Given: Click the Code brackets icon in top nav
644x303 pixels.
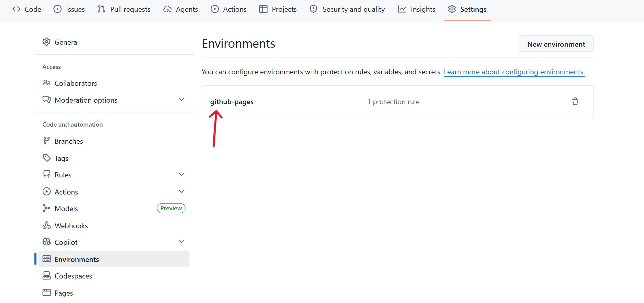Looking at the screenshot, I should click(16, 9).
